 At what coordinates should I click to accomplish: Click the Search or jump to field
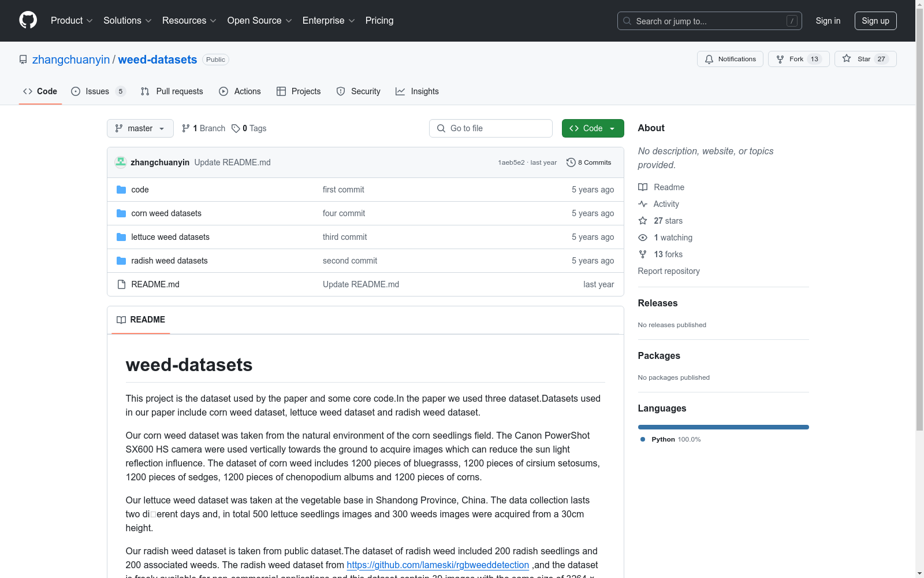tap(710, 21)
